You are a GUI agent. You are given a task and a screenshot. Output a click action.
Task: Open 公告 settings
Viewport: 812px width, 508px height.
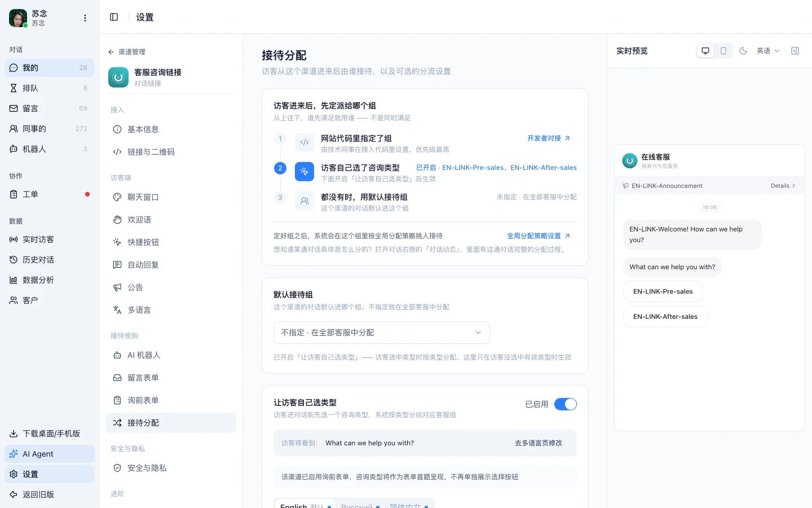pyautogui.click(x=171, y=287)
